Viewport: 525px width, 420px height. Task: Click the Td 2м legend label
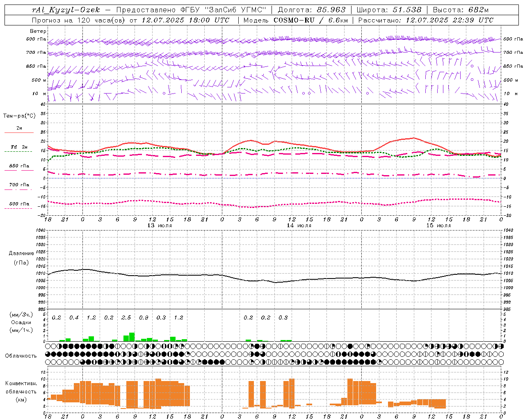point(19,147)
